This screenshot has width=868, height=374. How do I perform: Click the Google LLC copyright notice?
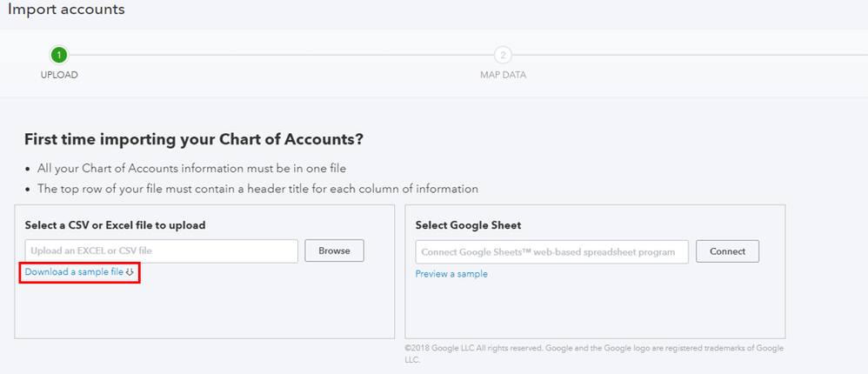(593, 353)
